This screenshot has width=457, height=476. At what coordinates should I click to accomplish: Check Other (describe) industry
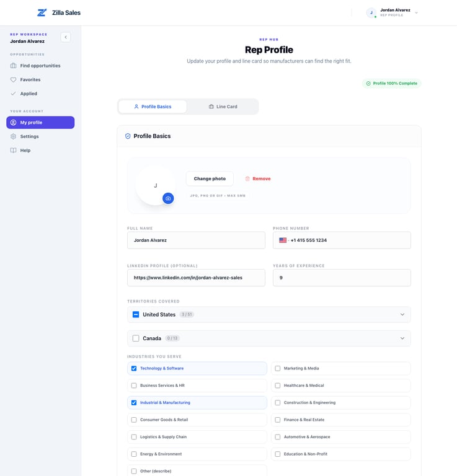pos(134,471)
